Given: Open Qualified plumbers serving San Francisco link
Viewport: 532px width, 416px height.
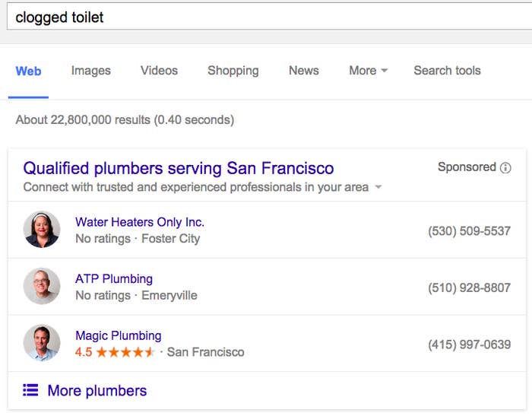Looking at the screenshot, I should (x=179, y=168).
